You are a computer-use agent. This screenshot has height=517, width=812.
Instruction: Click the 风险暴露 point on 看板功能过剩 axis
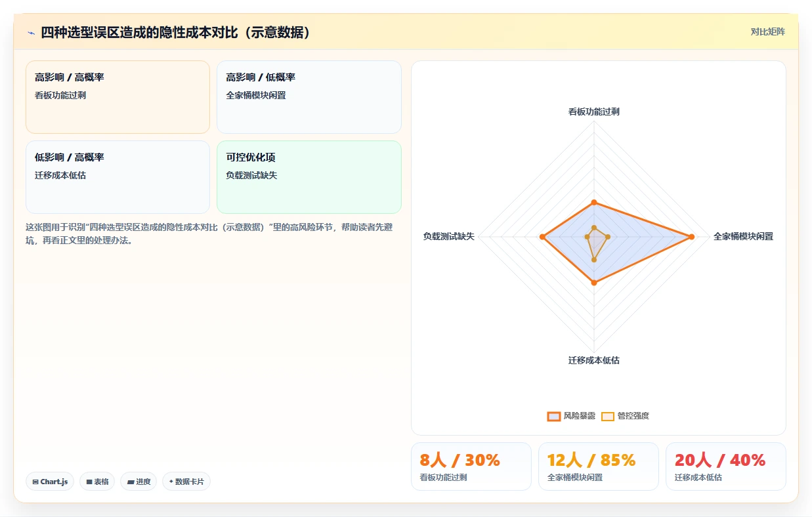click(594, 202)
